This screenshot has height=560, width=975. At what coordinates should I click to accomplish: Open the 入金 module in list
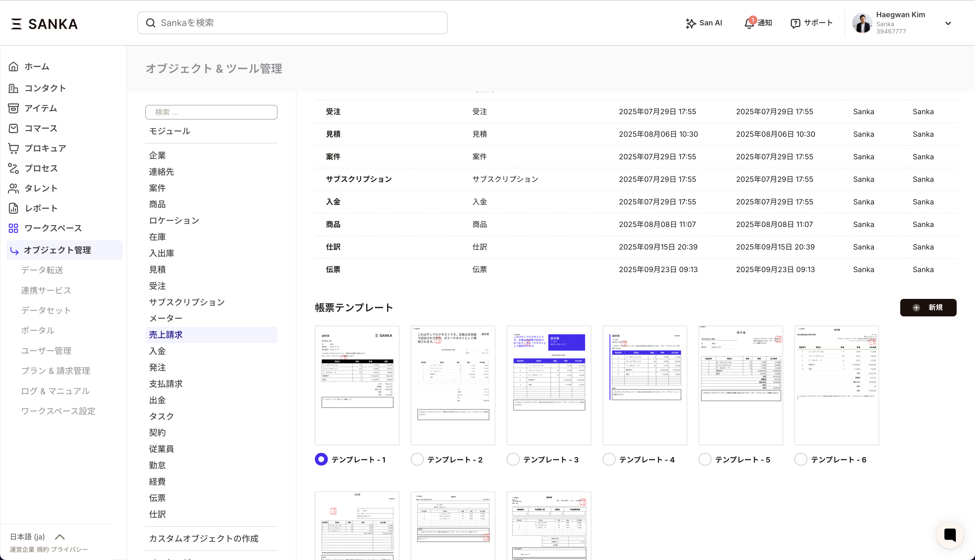point(157,351)
